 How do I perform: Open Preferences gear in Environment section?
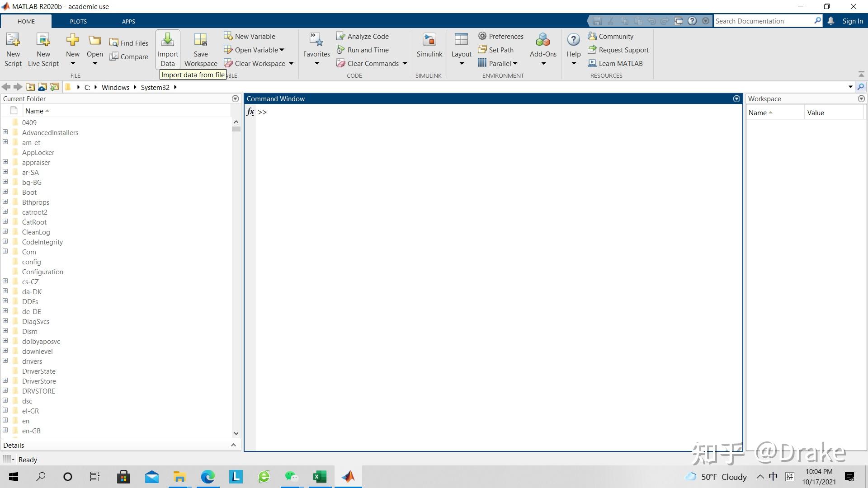482,36
